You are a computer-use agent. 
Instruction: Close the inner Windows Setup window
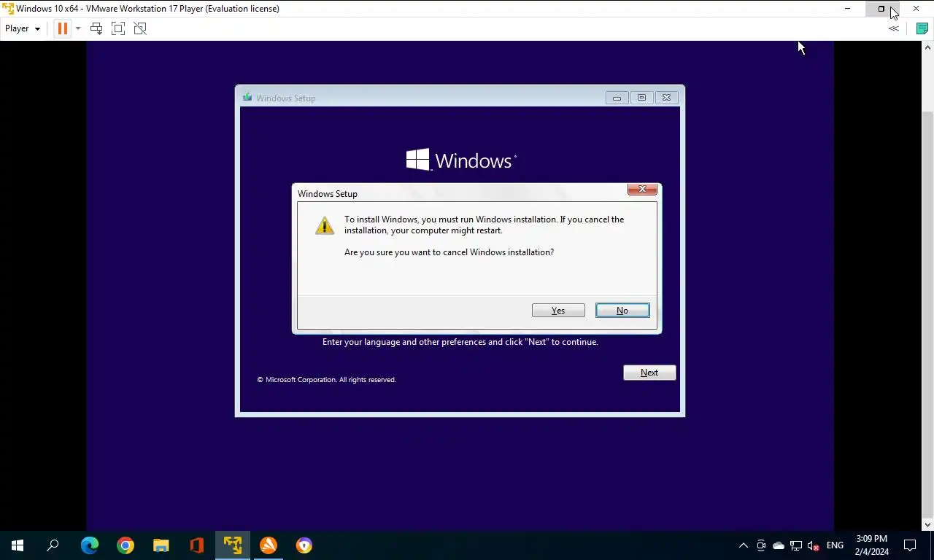[x=666, y=98]
